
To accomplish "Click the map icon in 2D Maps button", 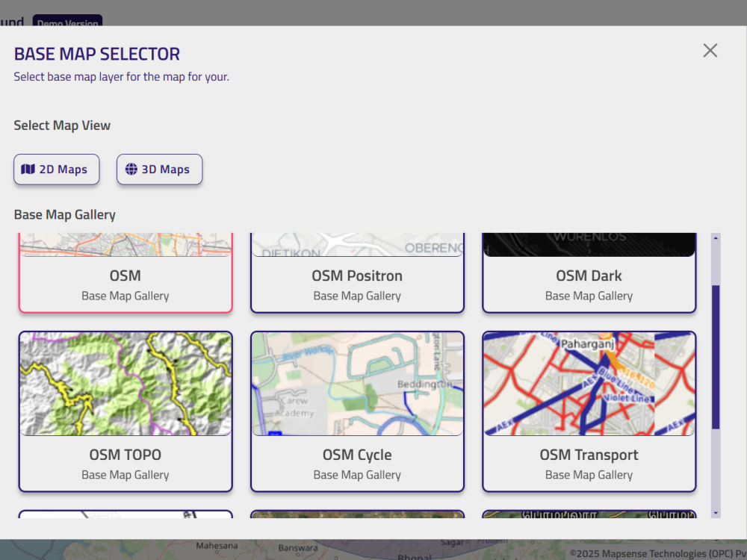I will 28,169.
